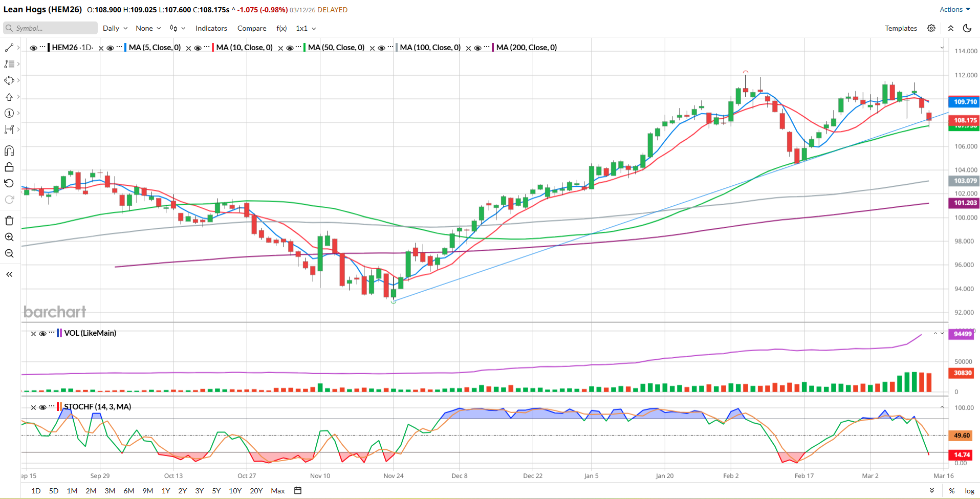Zoom in using the magnifier plus icon
Screen dimensions: 980x499
coord(9,237)
